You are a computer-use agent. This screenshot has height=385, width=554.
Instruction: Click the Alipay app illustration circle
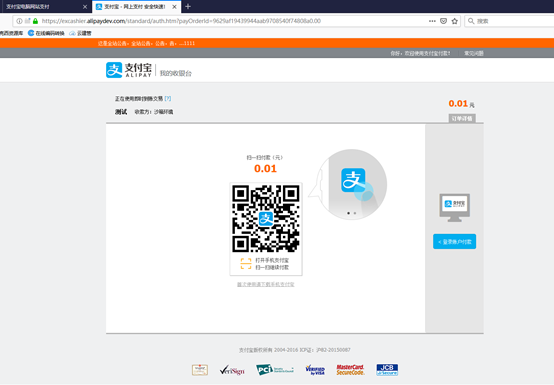coord(351,184)
